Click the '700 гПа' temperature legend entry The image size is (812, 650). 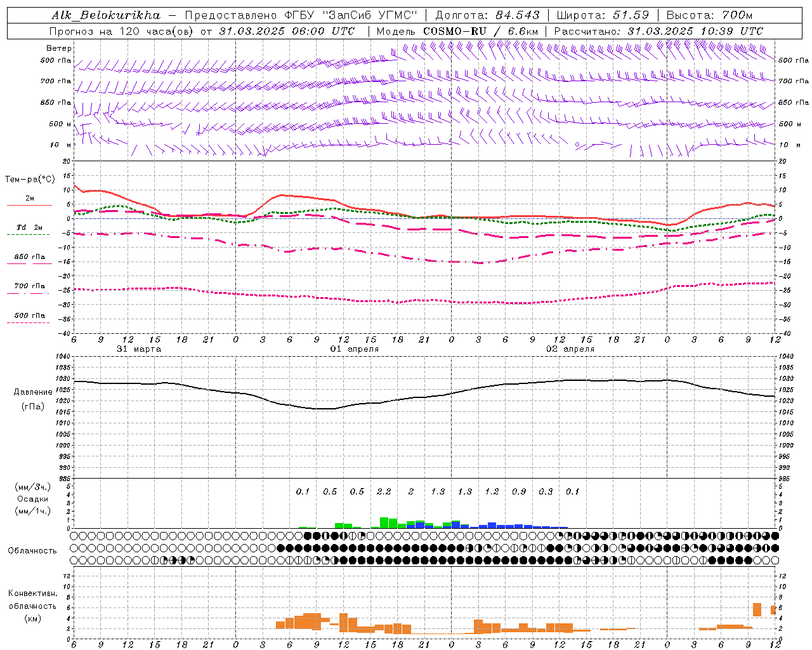29,286
